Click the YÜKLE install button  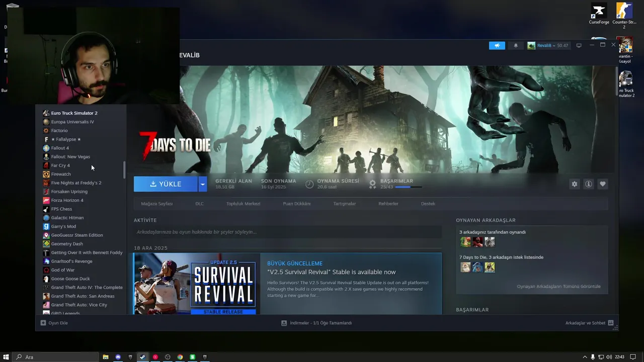pyautogui.click(x=166, y=184)
